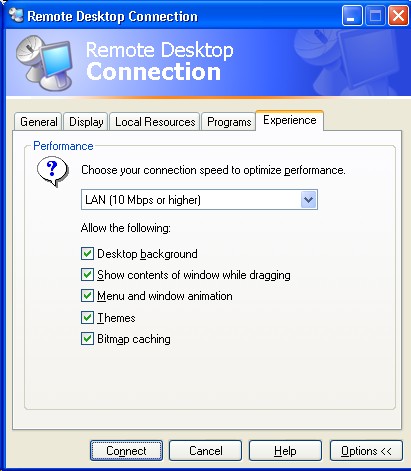Click the question mark speech bubble icon
Viewport: 411px width, 471px height.
[x=53, y=171]
